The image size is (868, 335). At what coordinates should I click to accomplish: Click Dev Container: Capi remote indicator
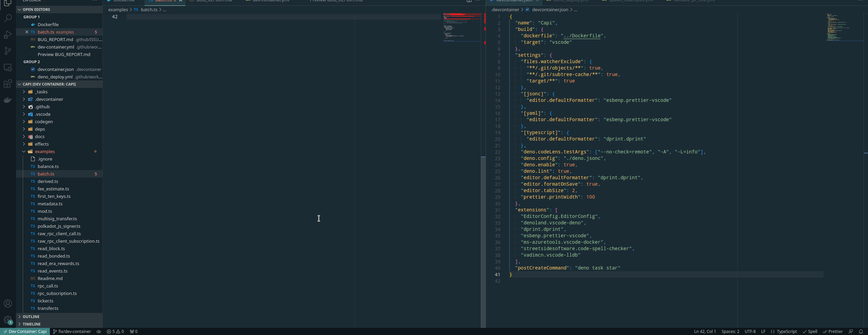pyautogui.click(x=24, y=331)
